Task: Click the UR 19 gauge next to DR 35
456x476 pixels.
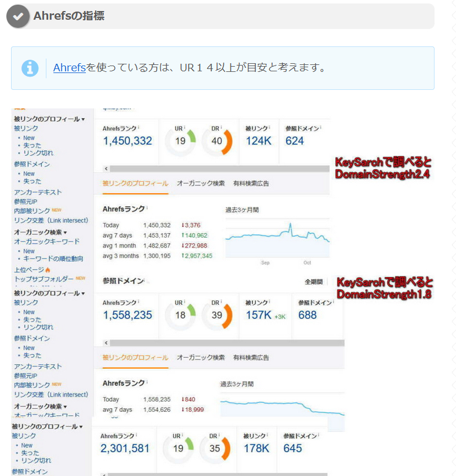Action: tap(178, 449)
